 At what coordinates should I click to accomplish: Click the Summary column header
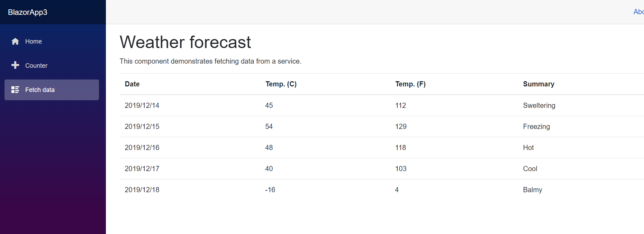[x=538, y=84]
